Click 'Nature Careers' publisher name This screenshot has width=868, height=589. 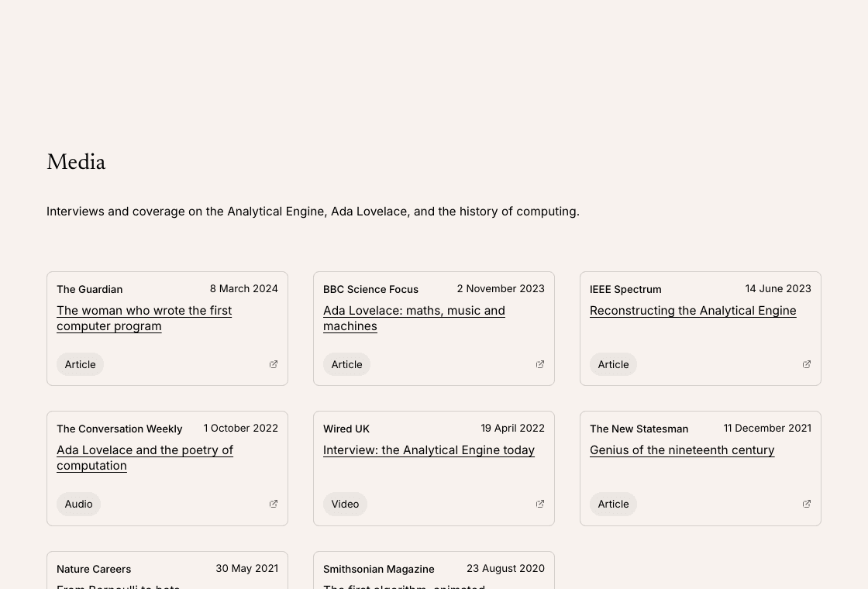point(94,569)
